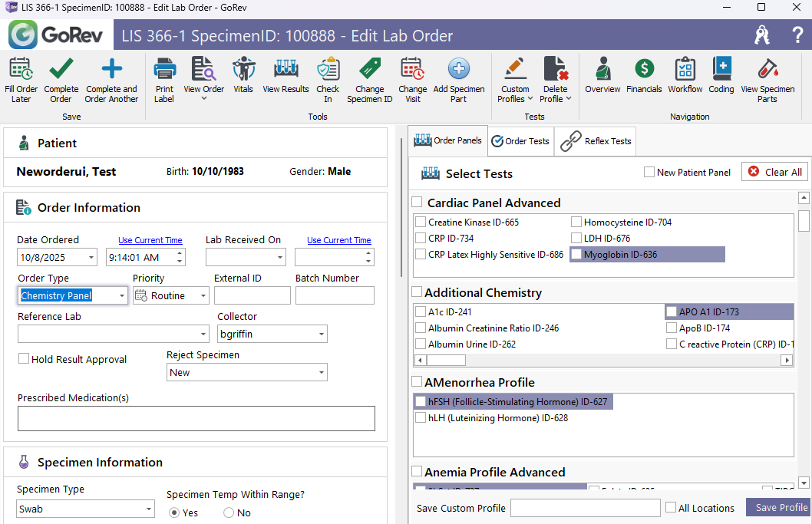Enable the Hold Result Approval checkbox

click(24, 359)
